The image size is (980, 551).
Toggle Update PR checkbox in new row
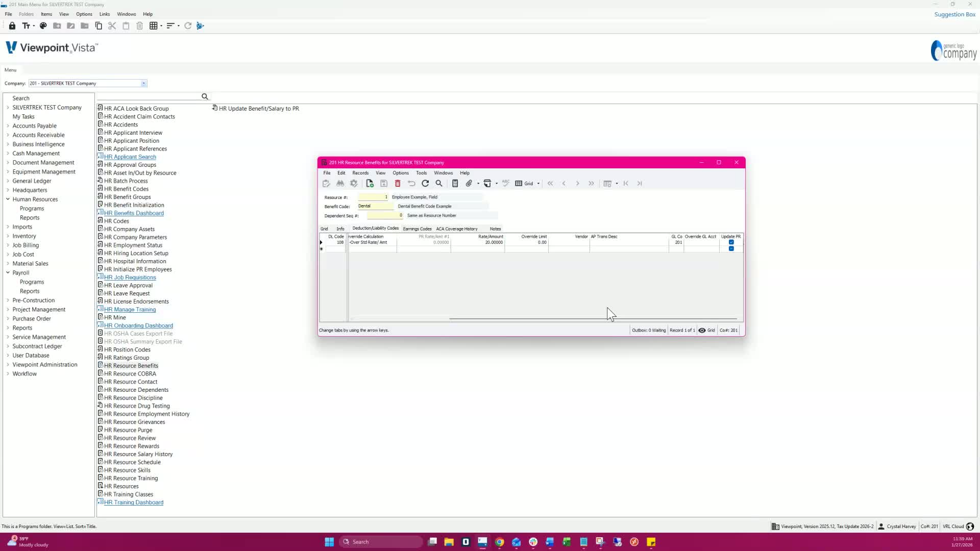click(x=731, y=249)
